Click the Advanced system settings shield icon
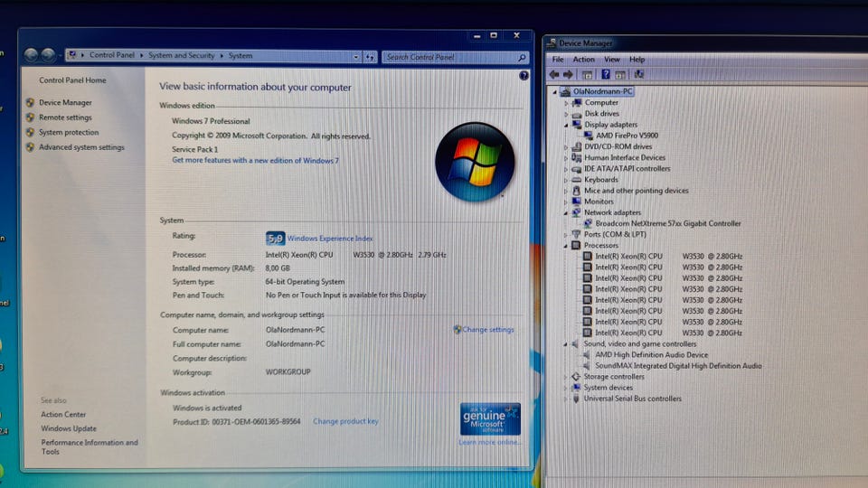The image size is (868, 488). pyautogui.click(x=30, y=147)
